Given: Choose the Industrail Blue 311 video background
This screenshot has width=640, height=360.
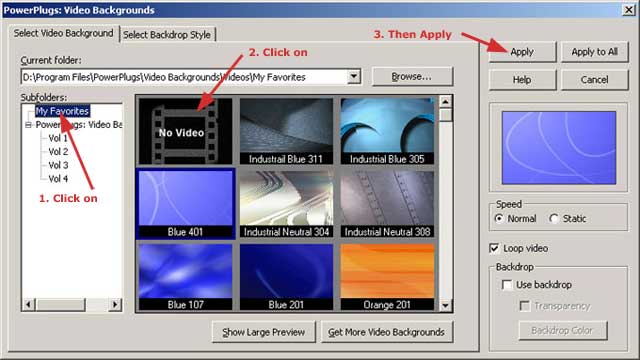Looking at the screenshot, I should (286, 131).
